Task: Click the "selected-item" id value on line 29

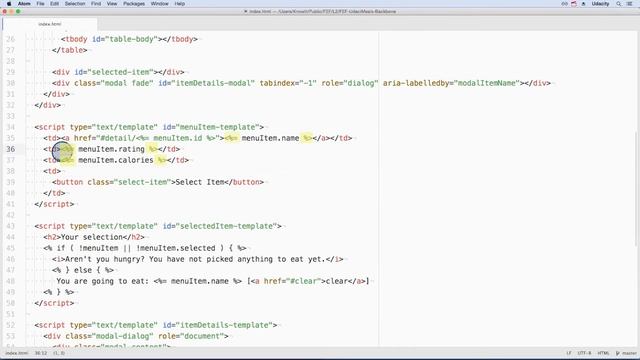Action: point(123,72)
